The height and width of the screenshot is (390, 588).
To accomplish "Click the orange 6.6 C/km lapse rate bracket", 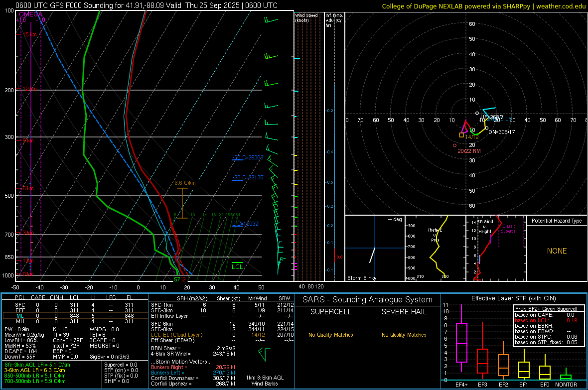I will (182, 203).
